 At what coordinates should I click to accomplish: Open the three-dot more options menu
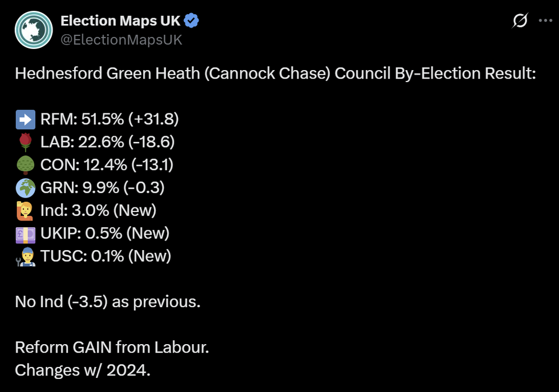pos(545,21)
